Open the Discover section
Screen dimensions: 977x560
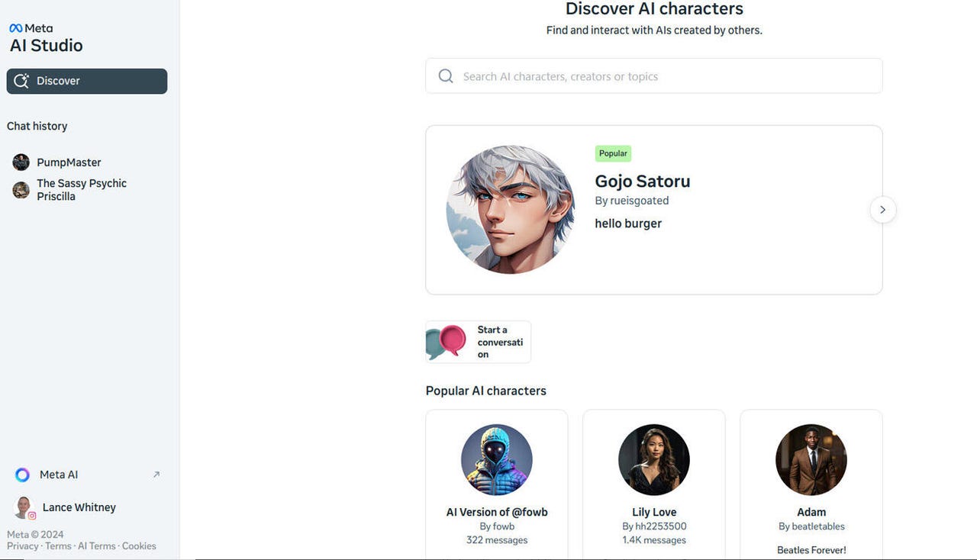click(87, 81)
